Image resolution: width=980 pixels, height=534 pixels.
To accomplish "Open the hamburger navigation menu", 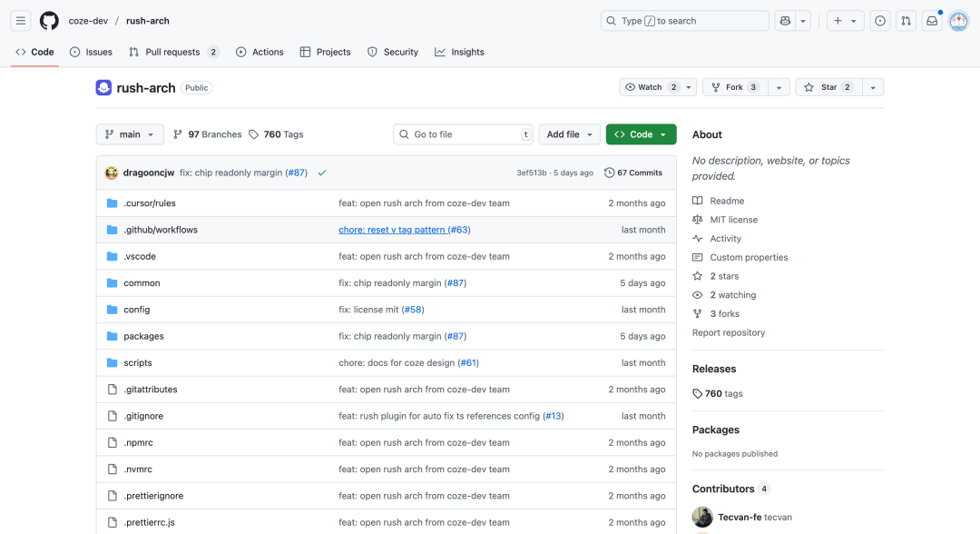I will (21, 21).
